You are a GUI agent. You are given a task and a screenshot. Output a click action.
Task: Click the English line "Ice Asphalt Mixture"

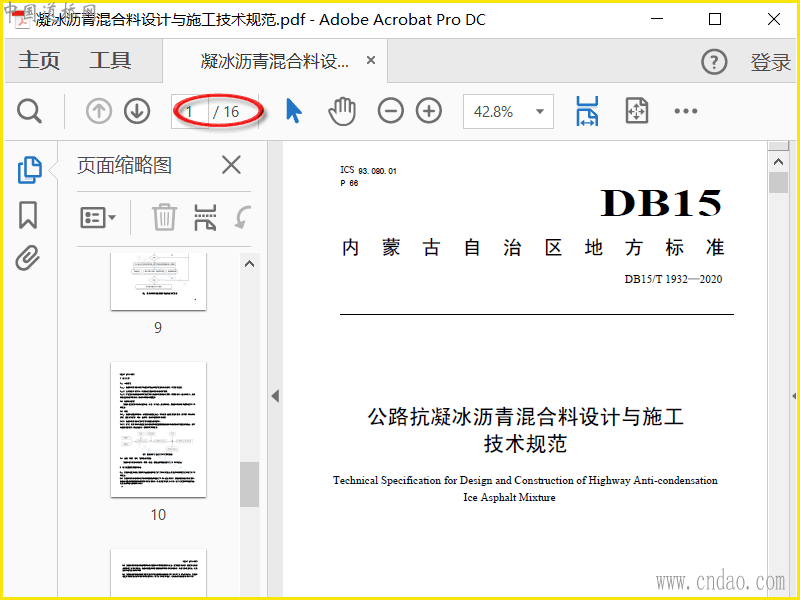pos(509,497)
